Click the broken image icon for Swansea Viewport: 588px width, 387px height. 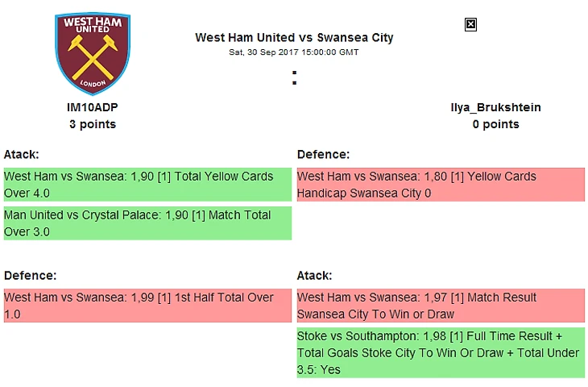pos(471,25)
